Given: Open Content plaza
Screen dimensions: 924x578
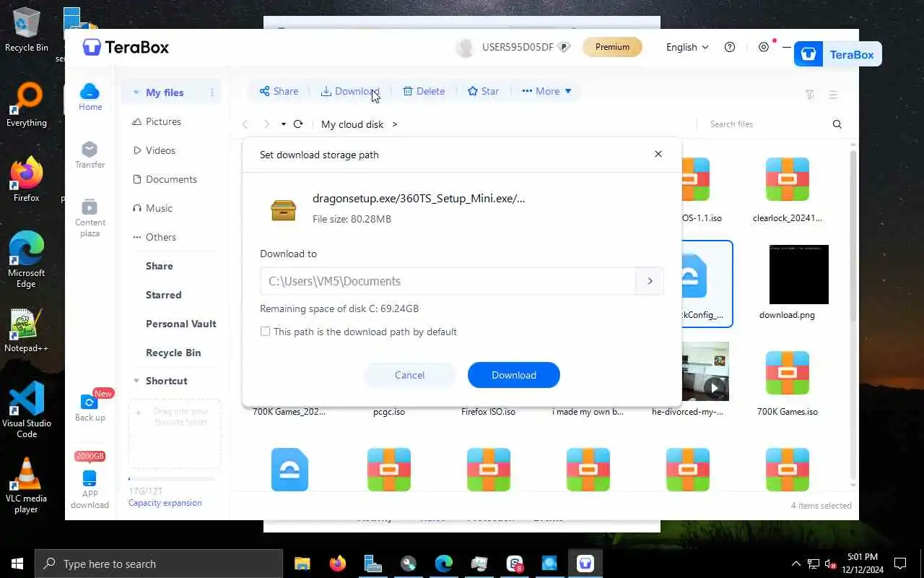Looking at the screenshot, I should pos(90,217).
